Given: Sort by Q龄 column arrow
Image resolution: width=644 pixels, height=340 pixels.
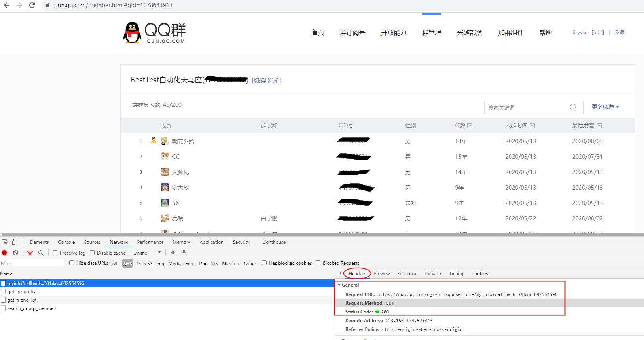Looking at the screenshot, I should click(470, 126).
